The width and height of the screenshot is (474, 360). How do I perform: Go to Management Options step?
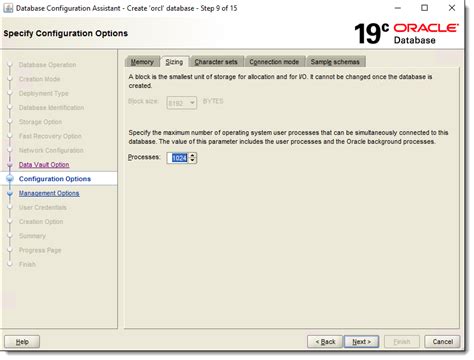[49, 193]
